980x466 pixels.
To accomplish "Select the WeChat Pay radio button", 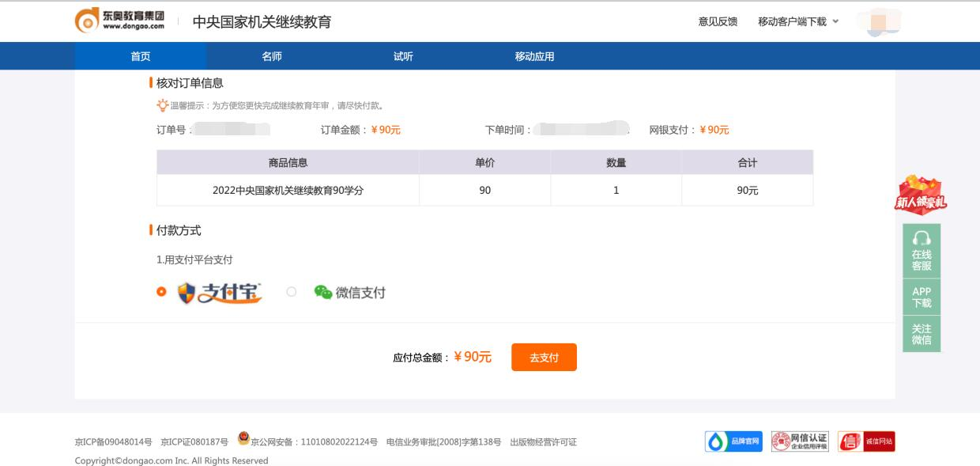I will click(289, 293).
